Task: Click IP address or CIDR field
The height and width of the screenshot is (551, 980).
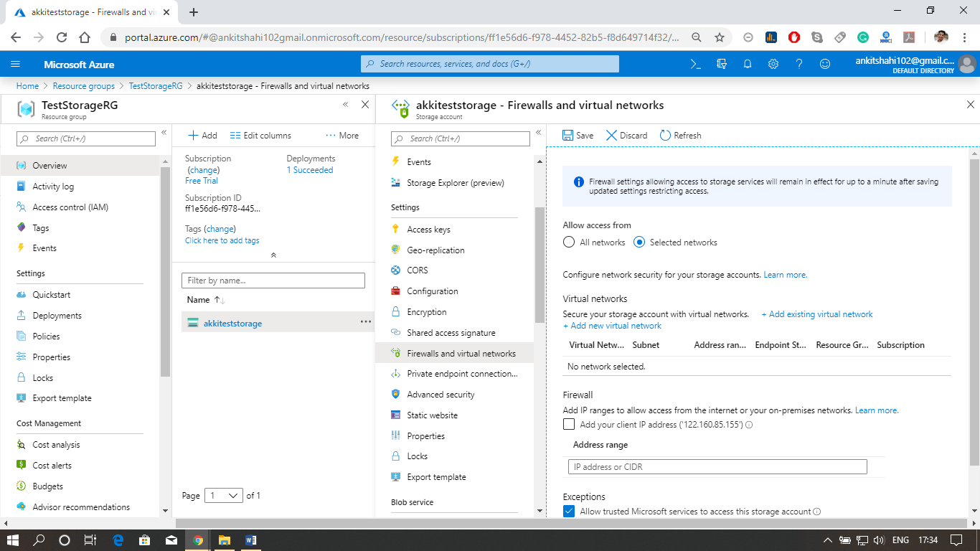Action: [x=717, y=467]
